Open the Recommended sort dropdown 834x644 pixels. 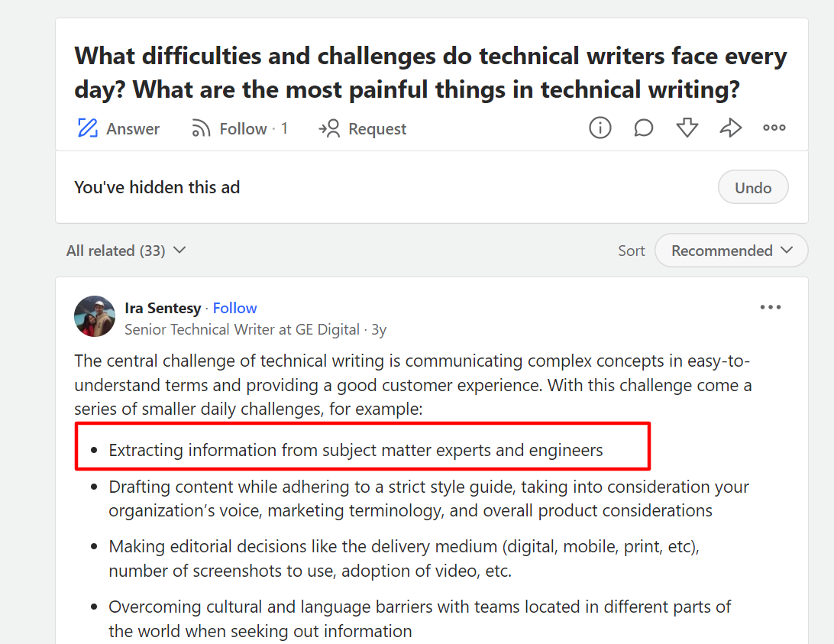pos(730,250)
